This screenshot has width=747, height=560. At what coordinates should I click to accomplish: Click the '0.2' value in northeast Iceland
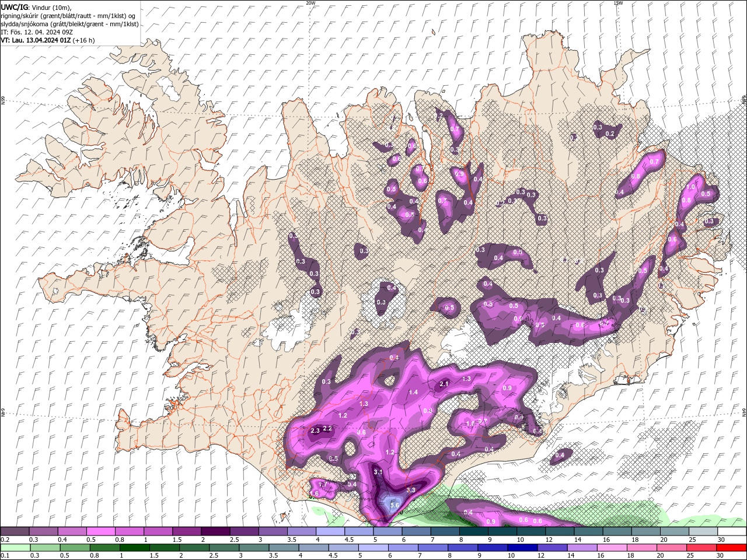coord(610,134)
